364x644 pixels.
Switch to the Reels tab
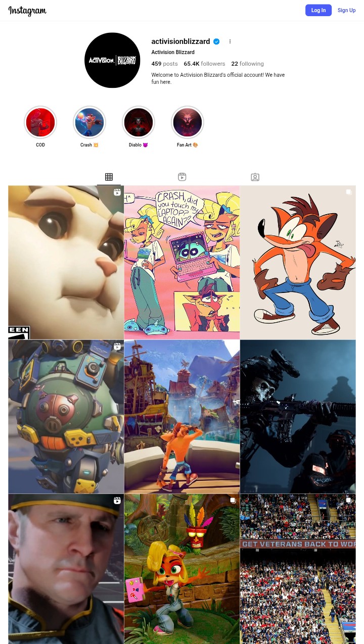(x=182, y=177)
